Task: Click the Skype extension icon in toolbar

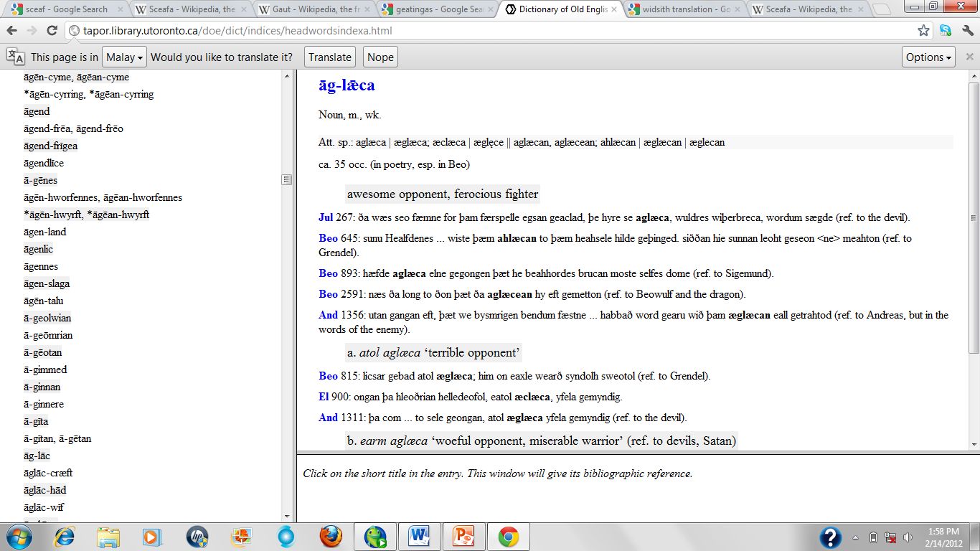Action: 946,31
